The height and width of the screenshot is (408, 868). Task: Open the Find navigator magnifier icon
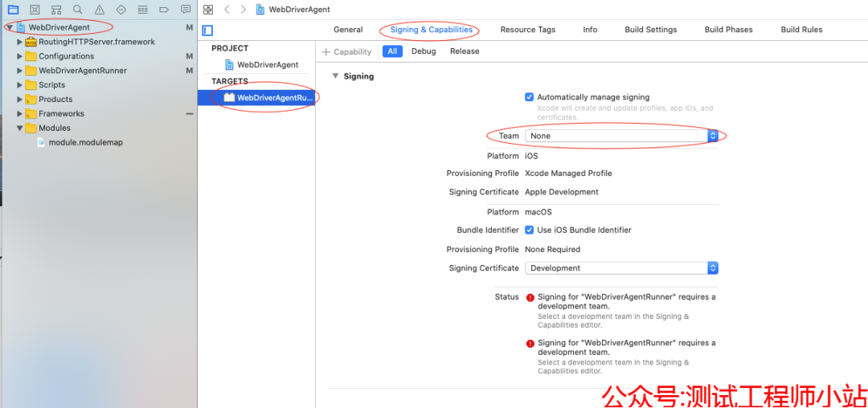77,10
